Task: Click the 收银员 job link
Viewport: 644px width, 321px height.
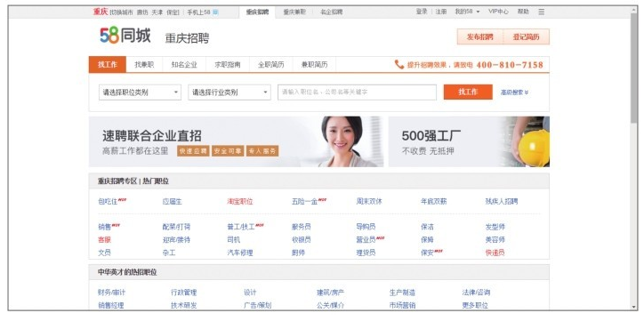Action: point(301,240)
